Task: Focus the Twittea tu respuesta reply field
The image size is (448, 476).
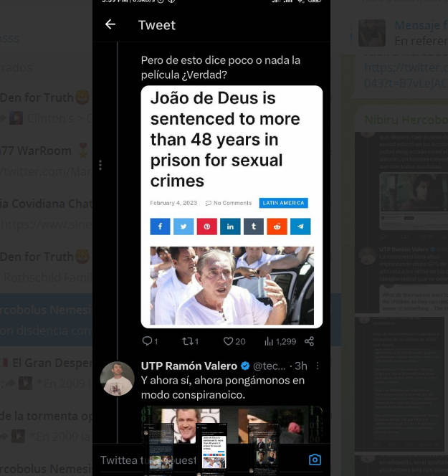Action: pos(200,460)
